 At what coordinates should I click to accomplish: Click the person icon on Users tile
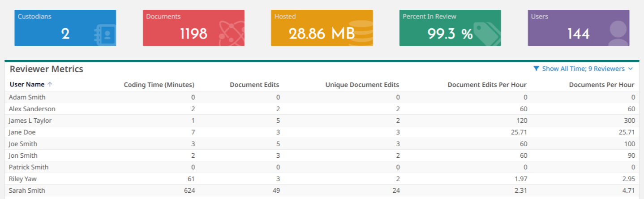point(618,33)
